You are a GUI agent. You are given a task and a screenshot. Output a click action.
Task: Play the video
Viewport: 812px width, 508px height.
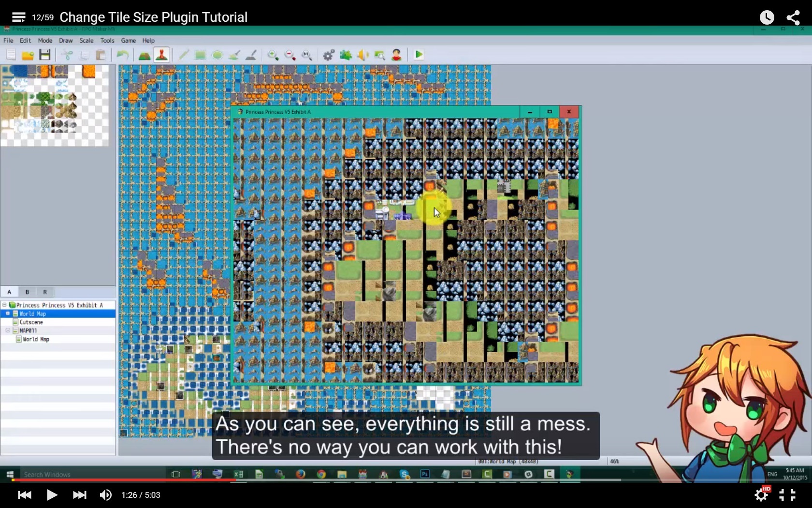[x=52, y=495]
